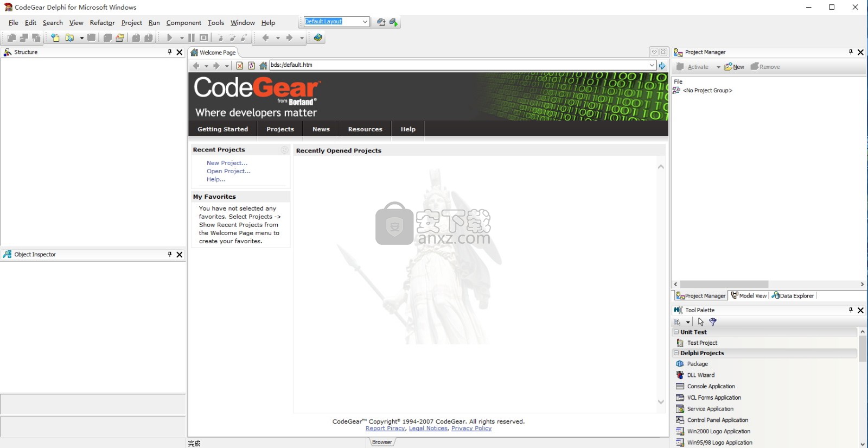Click the Tool Palette filter funnel icon
Viewport: 868px width, 448px height.
pyautogui.click(x=713, y=321)
